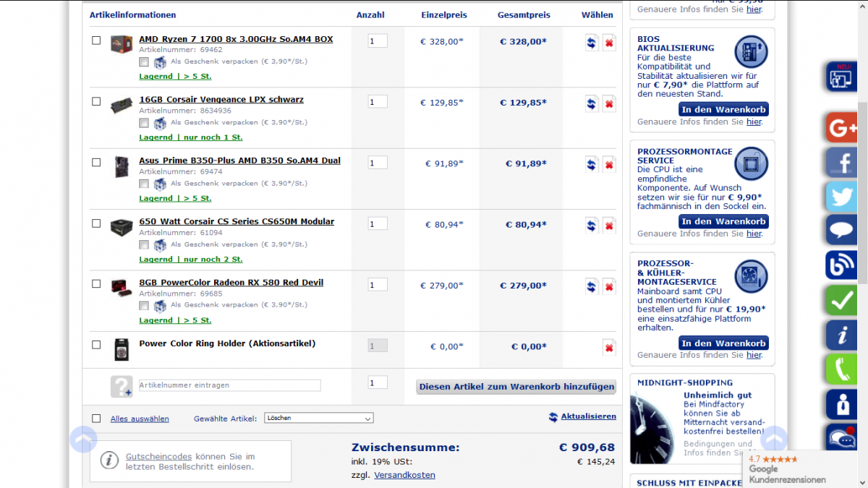Open the 'Löschen' action dropdown

(x=318, y=418)
